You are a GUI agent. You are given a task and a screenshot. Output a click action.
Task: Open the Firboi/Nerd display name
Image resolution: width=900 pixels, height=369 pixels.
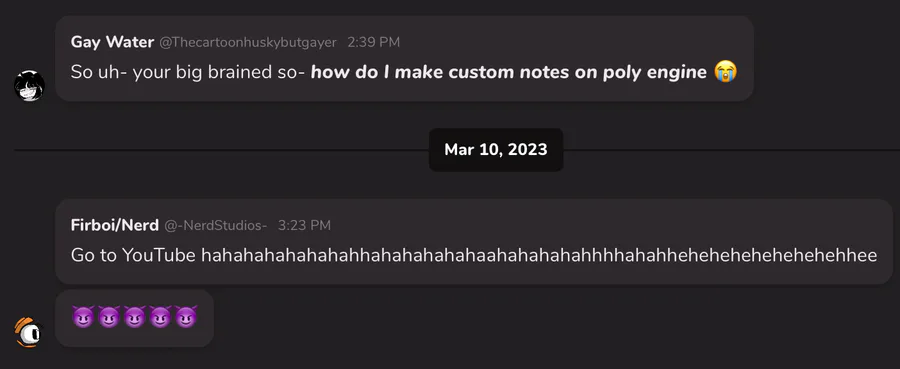tap(115, 226)
